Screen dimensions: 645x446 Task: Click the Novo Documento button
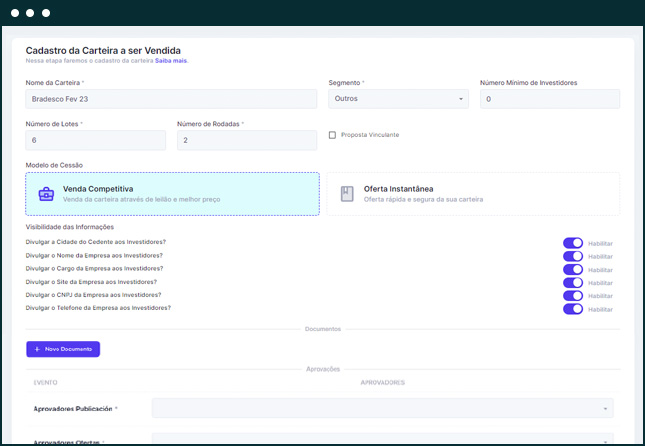[x=63, y=349]
